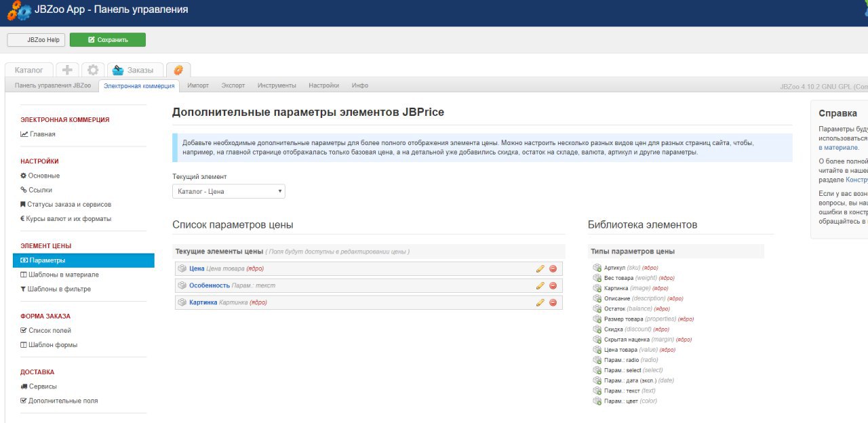The height and width of the screenshot is (423, 868).
Task: Add the Скидка (discount) element icon
Action: (x=597, y=329)
